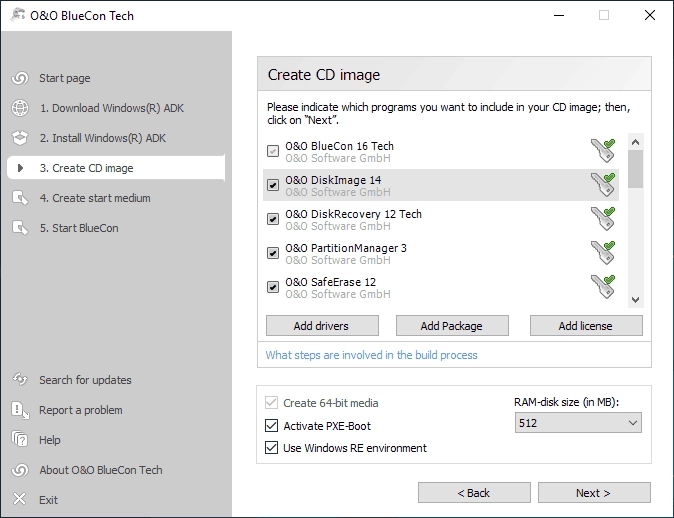
Task: Click the O&O BlueCon Tech title bar app icon
Action: [x=17, y=15]
